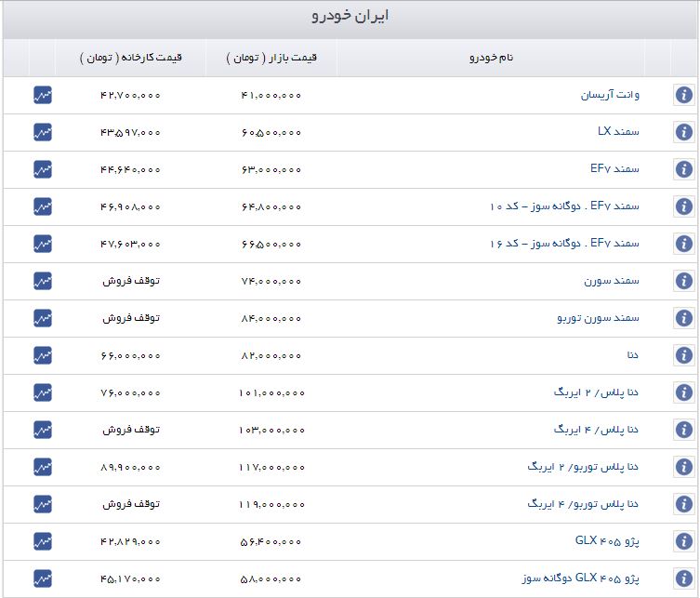Screen dimensions: 700x598
Task: Open info icon for سمند EF7 دوگانه سوز کد 10
Action: 683,206
